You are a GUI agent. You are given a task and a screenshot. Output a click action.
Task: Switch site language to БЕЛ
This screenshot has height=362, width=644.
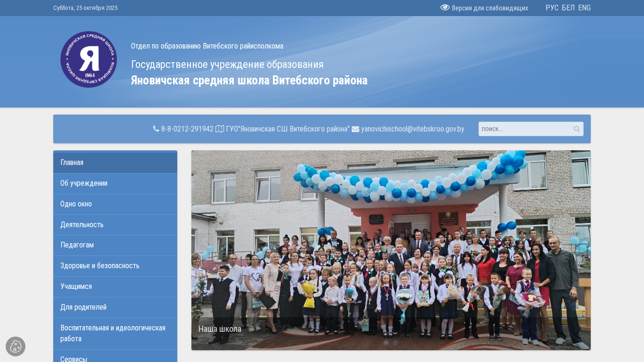click(568, 8)
